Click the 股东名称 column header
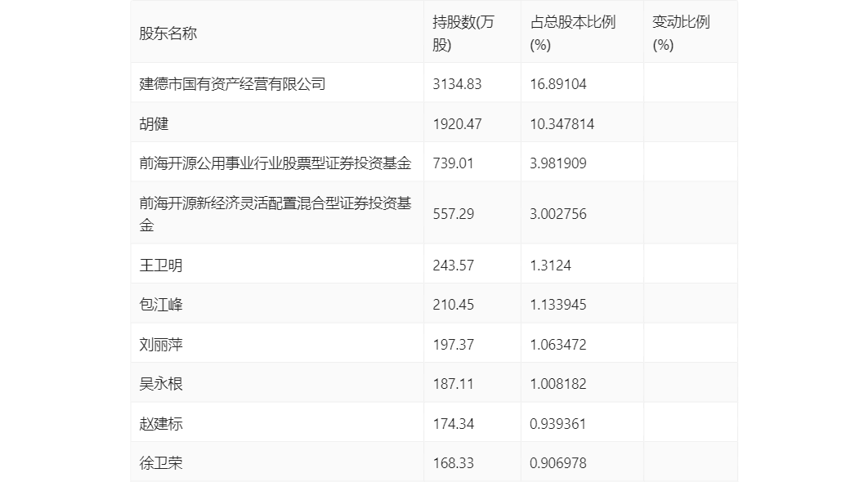The image size is (868, 482). [x=168, y=33]
